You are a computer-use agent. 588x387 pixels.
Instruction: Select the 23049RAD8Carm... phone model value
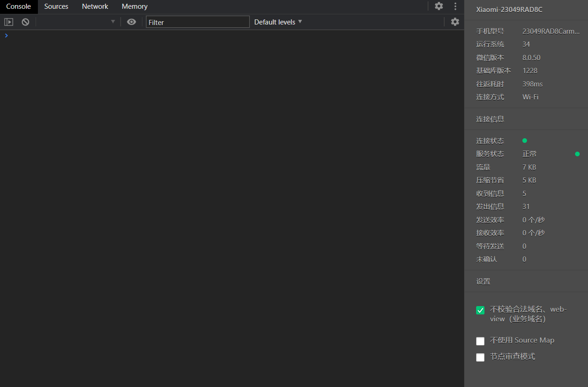(x=551, y=31)
